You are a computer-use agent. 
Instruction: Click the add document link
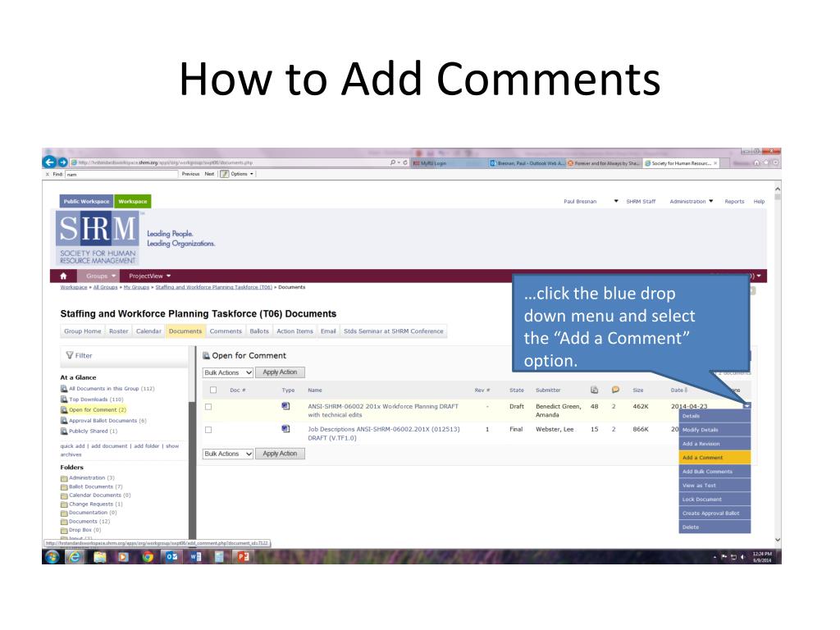point(109,445)
